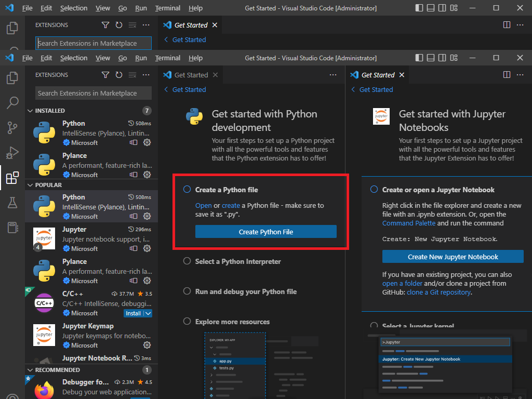Manage Jupyter Keymap extension gear
532x399 pixels.
[147, 345]
